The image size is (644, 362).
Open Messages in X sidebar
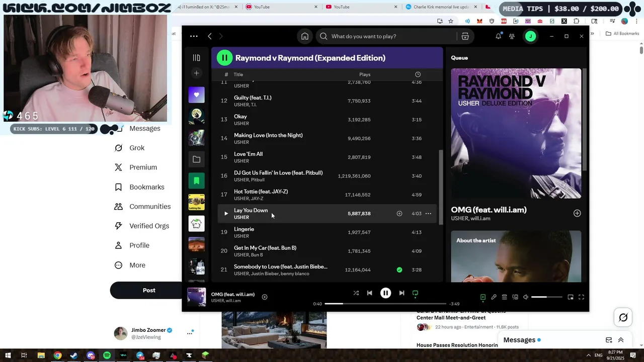(x=137, y=128)
